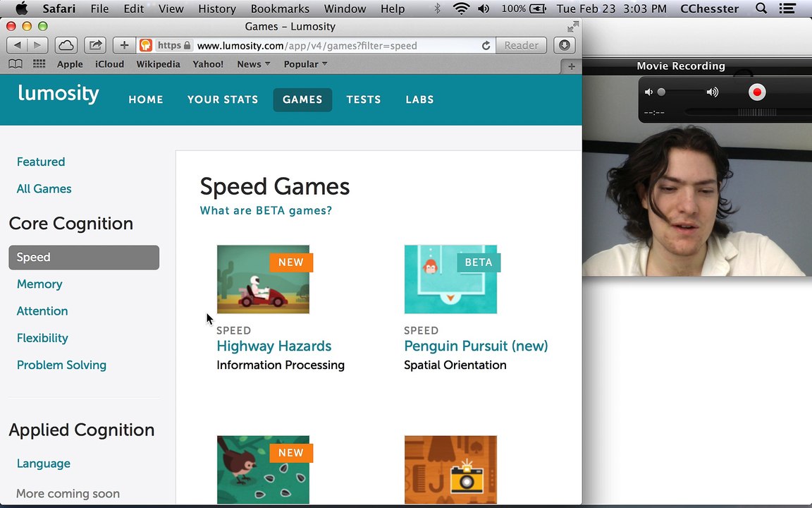Open the Safari menu

pos(59,8)
